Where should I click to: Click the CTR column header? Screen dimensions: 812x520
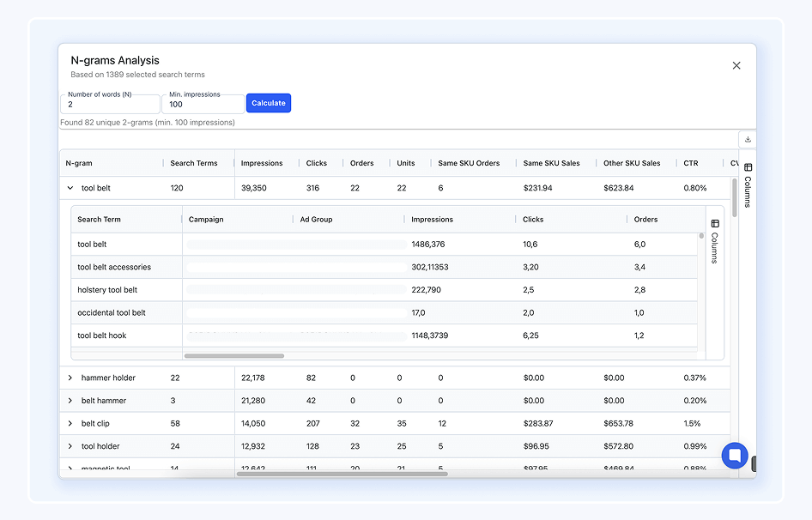coord(691,163)
